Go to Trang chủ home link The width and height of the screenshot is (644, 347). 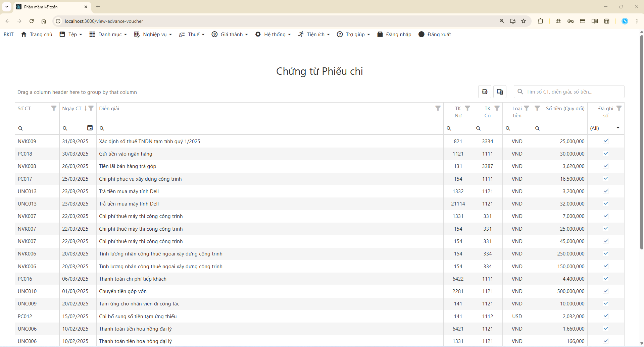point(37,35)
